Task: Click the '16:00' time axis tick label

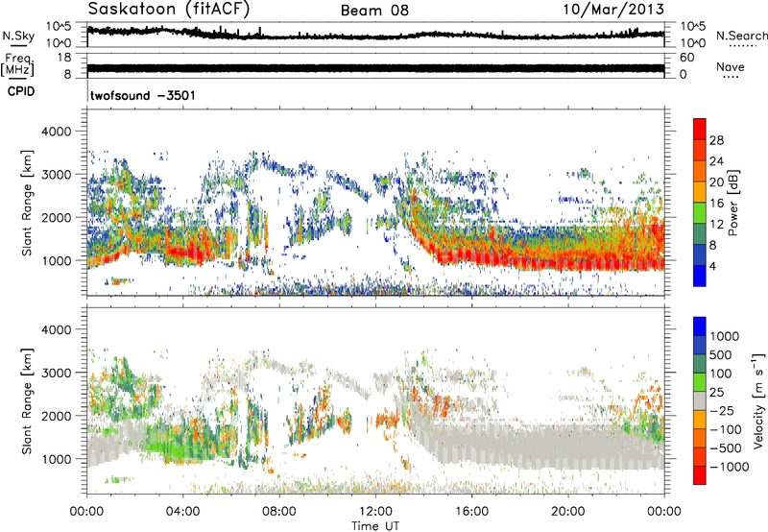Action: point(471,512)
